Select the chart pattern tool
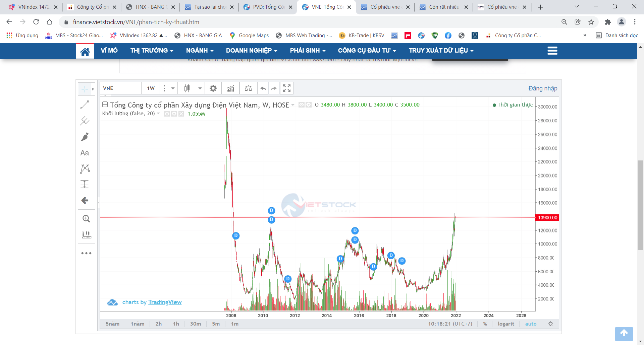Viewport: 644px width, 345px height. pyautogui.click(x=85, y=168)
